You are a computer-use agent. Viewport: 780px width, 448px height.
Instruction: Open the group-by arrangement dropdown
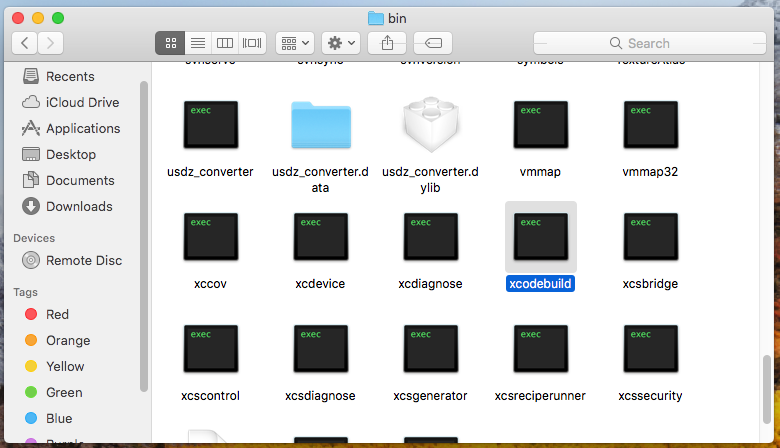click(x=295, y=43)
